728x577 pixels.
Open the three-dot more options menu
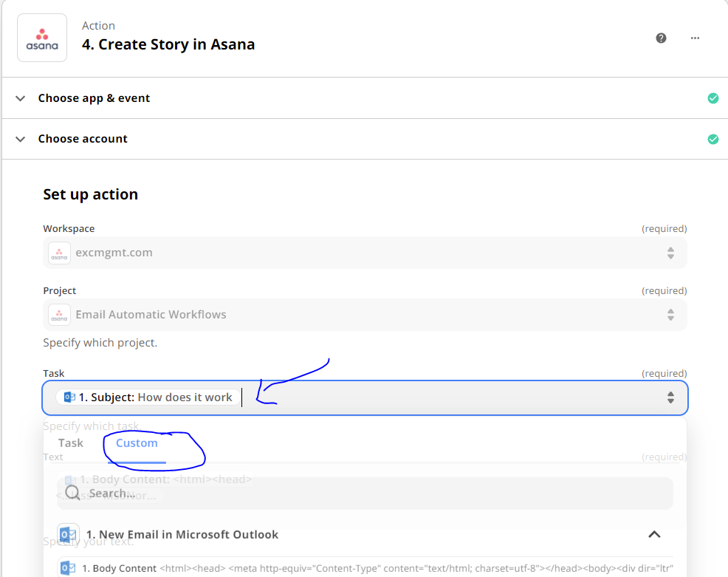pos(695,38)
